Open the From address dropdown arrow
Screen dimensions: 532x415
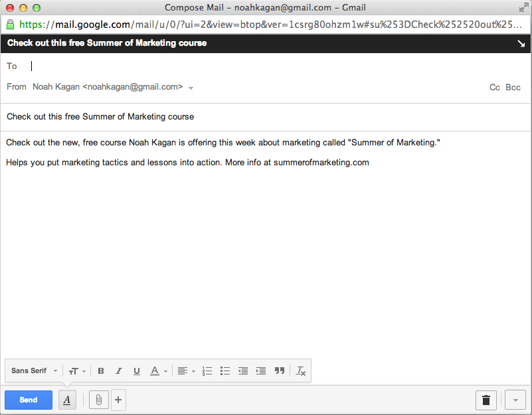[191, 87]
